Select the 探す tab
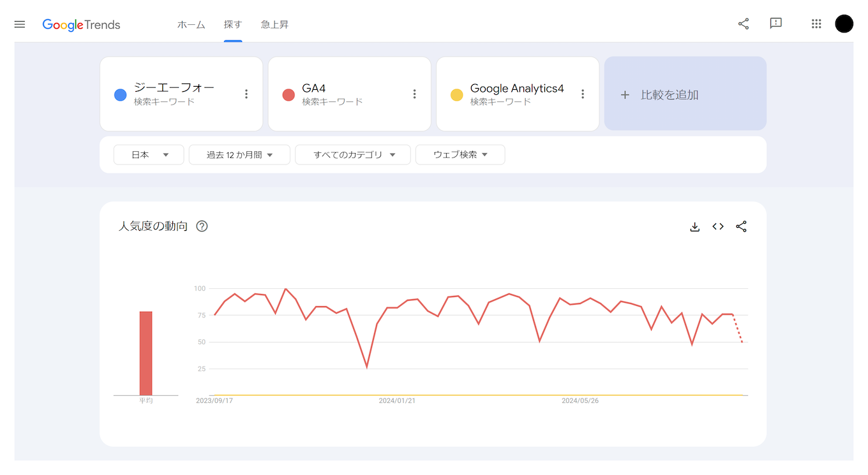Viewport: 868px width, 475px height. (233, 25)
